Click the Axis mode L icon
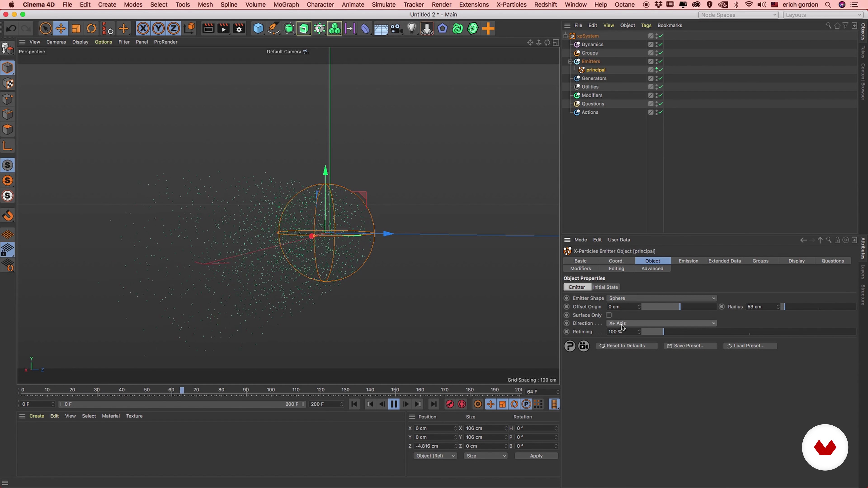This screenshot has height=488, width=868. pos(7,146)
